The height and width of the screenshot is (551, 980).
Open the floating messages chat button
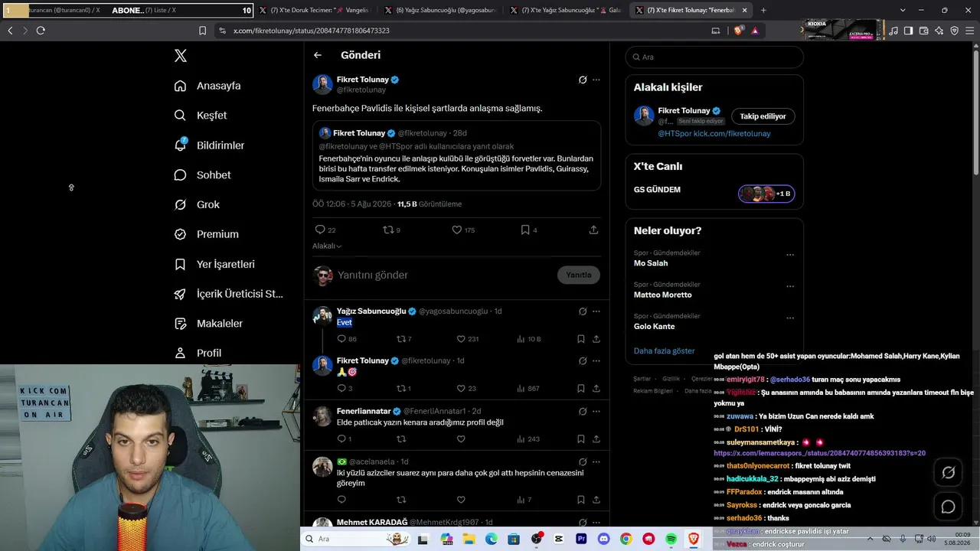coord(948,507)
